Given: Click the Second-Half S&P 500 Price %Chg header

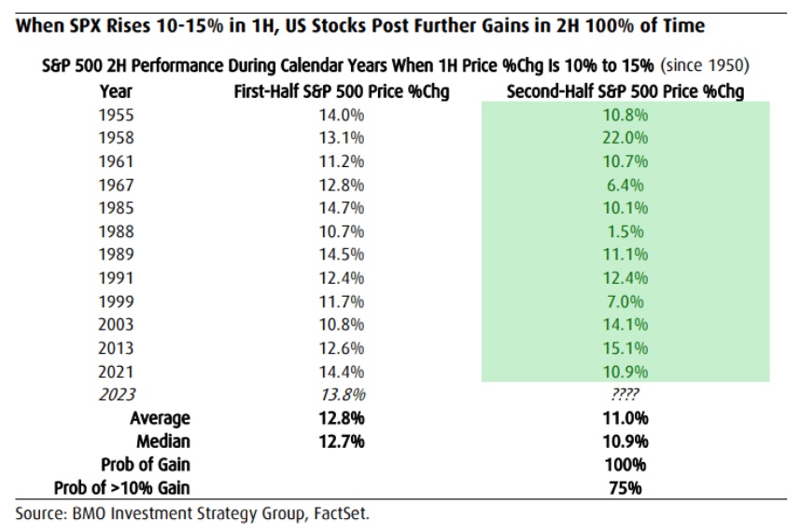Looking at the screenshot, I should pyautogui.click(x=625, y=91).
